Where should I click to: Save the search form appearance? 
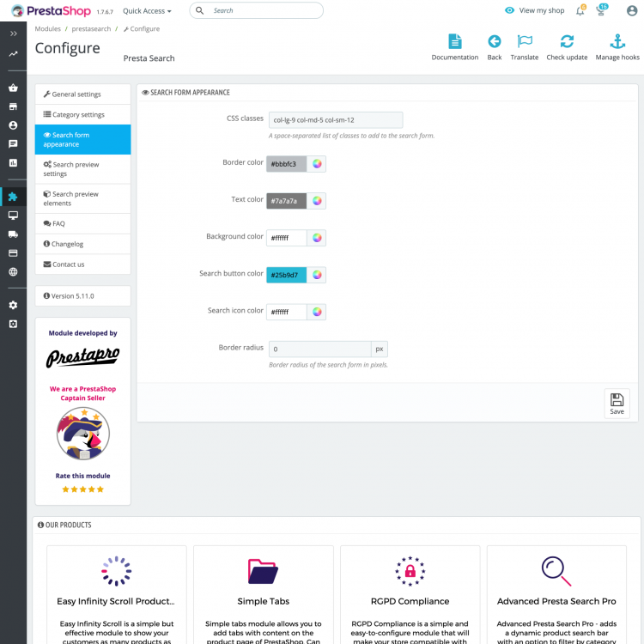pyautogui.click(x=617, y=404)
